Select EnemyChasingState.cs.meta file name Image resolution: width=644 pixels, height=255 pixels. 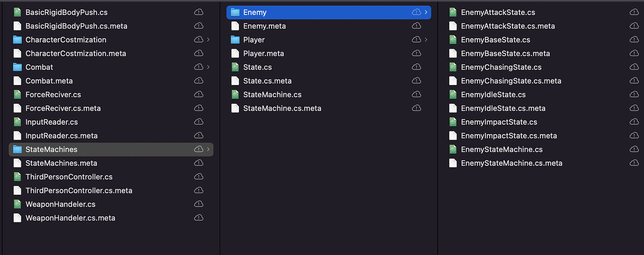pyautogui.click(x=511, y=81)
